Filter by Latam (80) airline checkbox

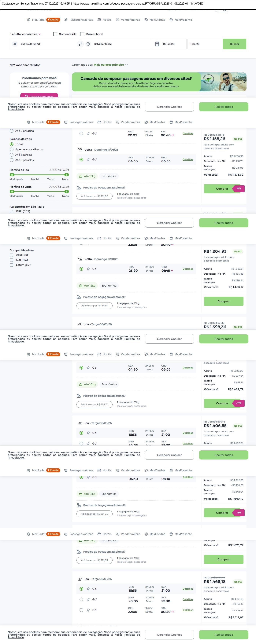[x=11, y=265]
